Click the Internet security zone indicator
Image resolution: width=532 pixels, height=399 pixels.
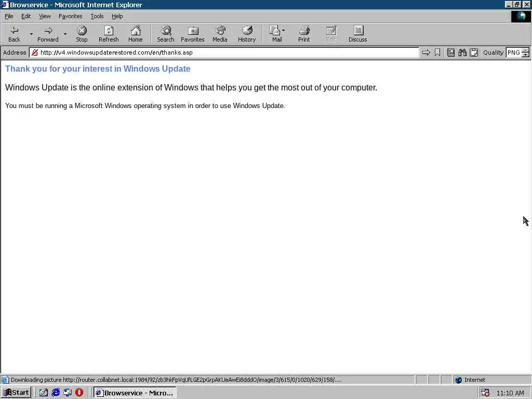click(x=471, y=380)
